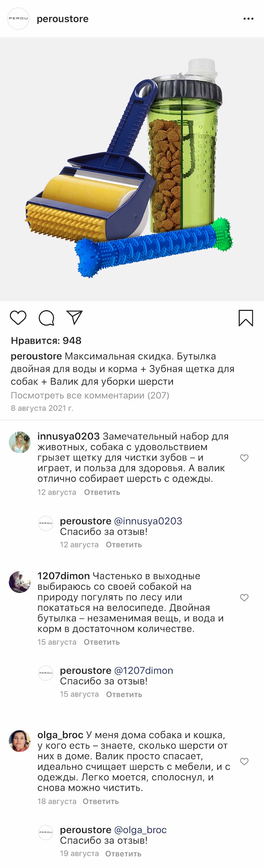264x868 pixels.
Task: Reply to 1207dimon's comment
Action: pyautogui.click(x=101, y=642)
